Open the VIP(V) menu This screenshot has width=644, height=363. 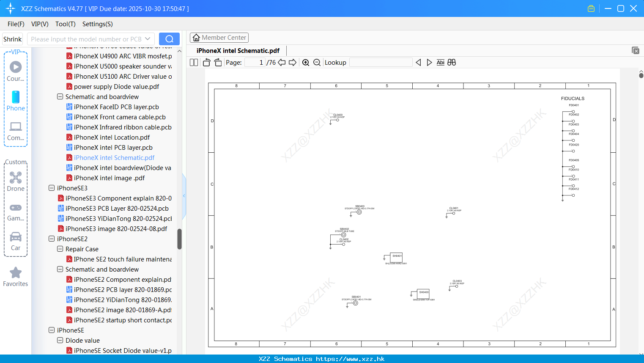40,24
